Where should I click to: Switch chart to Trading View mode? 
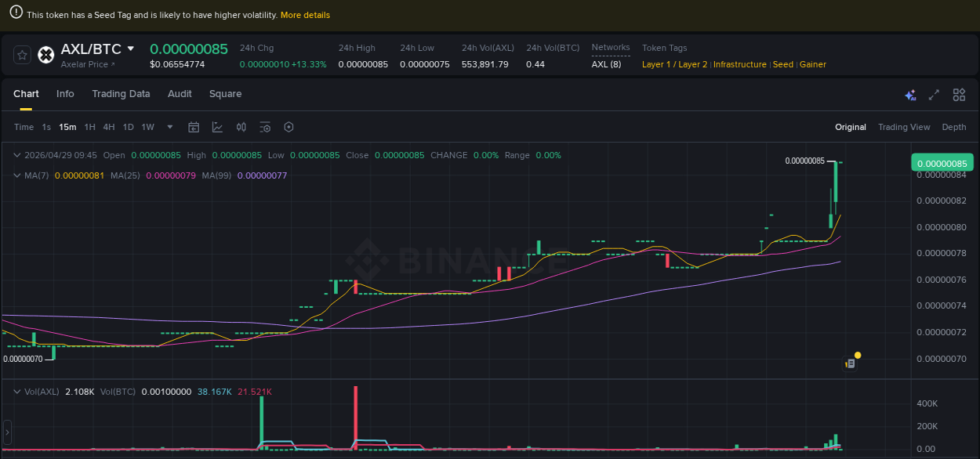pyautogui.click(x=904, y=127)
